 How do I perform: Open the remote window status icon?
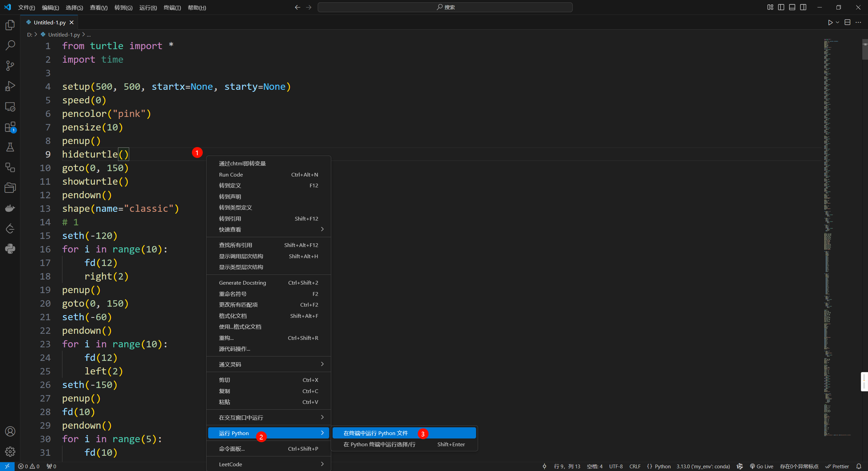pos(7,466)
